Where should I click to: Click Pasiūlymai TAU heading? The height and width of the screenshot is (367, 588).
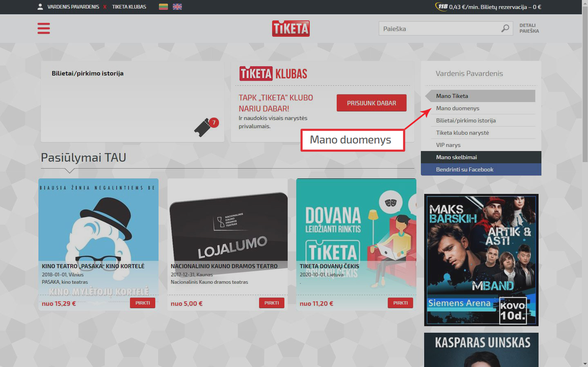83,158
